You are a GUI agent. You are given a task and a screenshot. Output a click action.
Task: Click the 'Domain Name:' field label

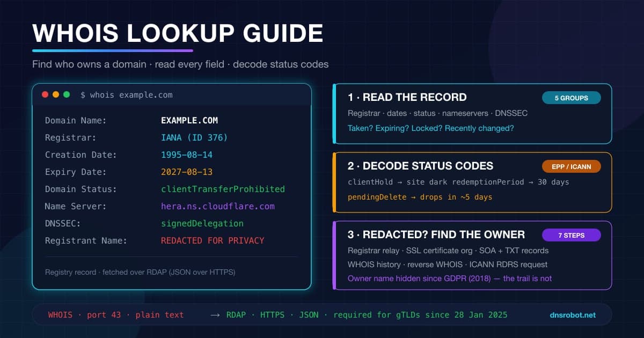(x=76, y=121)
